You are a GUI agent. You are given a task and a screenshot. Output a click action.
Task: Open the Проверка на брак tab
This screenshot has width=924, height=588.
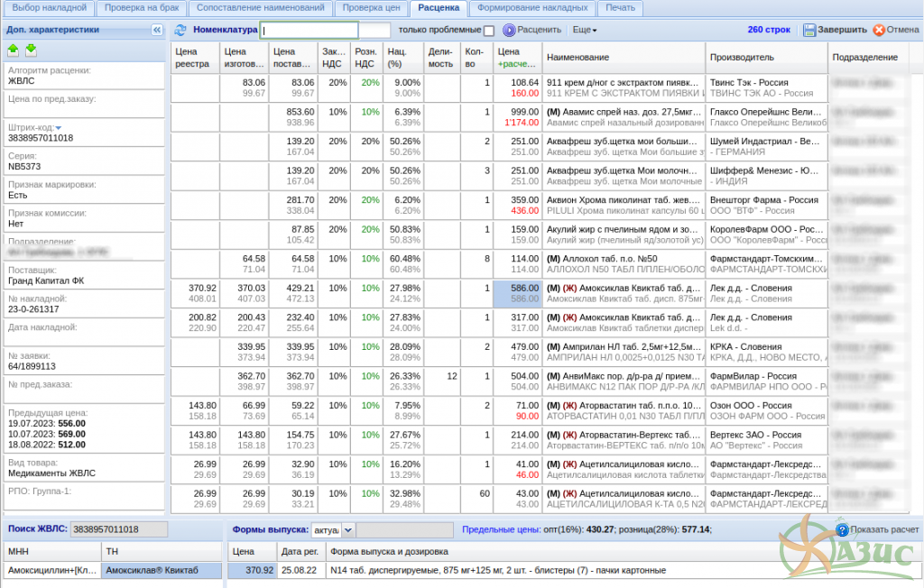tap(142, 7)
